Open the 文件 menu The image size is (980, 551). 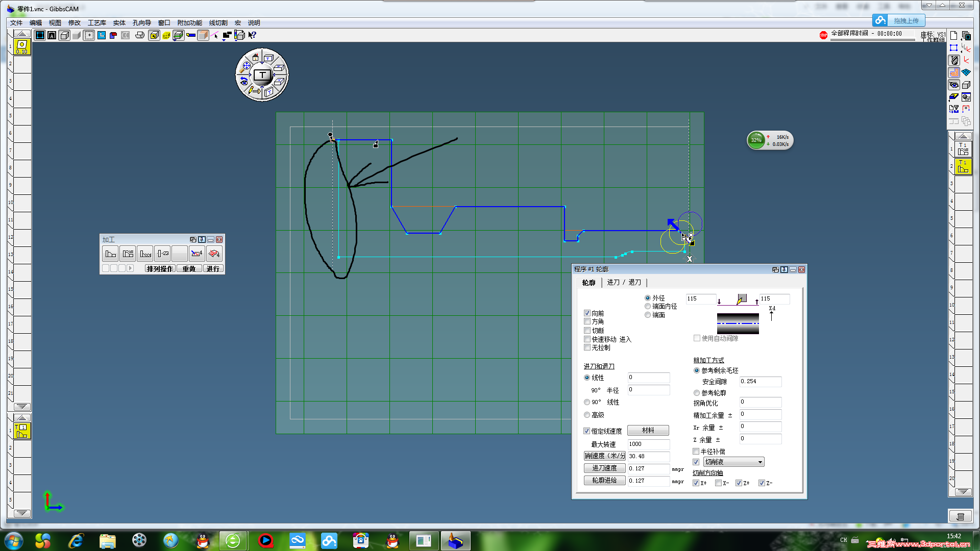point(16,23)
